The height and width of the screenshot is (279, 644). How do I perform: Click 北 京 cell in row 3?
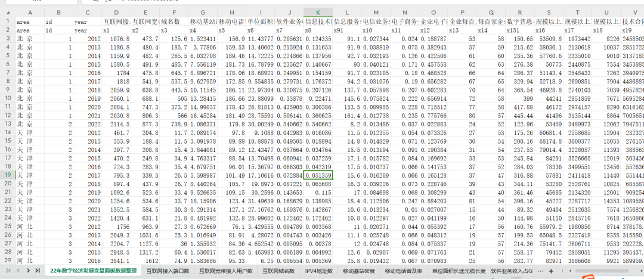point(30,39)
